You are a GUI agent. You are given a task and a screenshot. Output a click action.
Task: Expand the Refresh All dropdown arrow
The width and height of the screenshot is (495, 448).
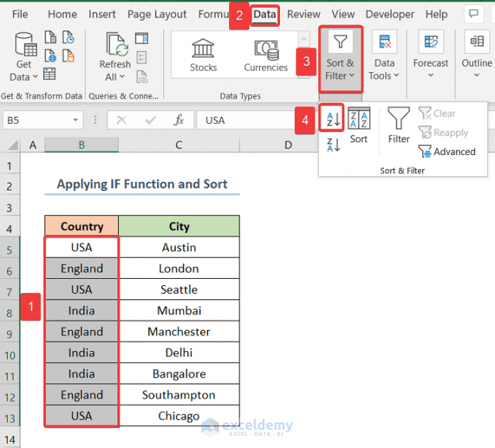pos(122,77)
